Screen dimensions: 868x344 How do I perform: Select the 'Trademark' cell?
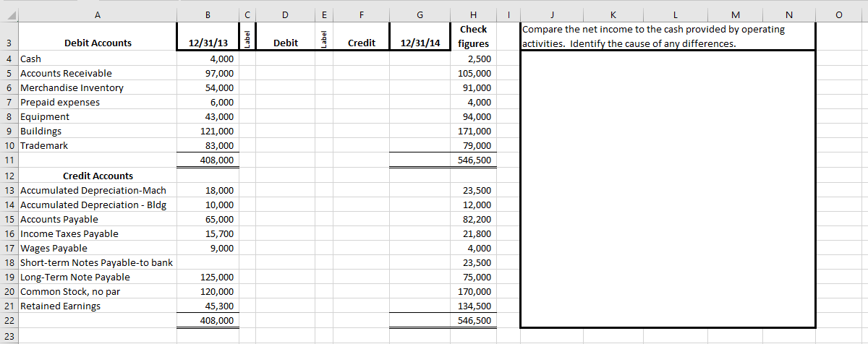point(98,145)
